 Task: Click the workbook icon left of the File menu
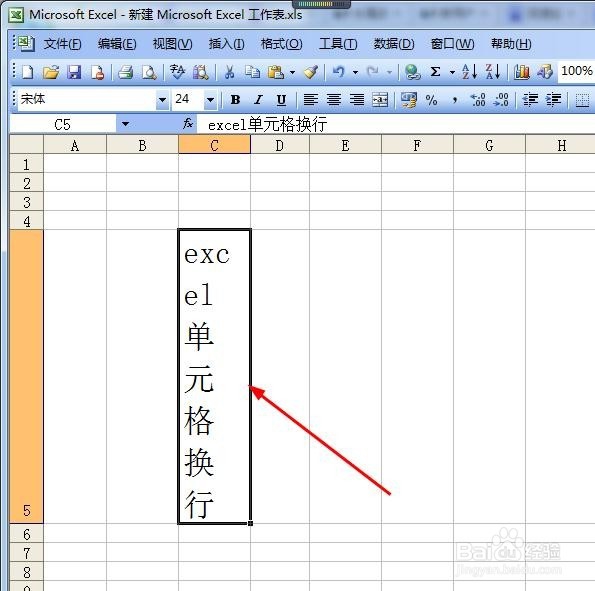[x=26, y=43]
